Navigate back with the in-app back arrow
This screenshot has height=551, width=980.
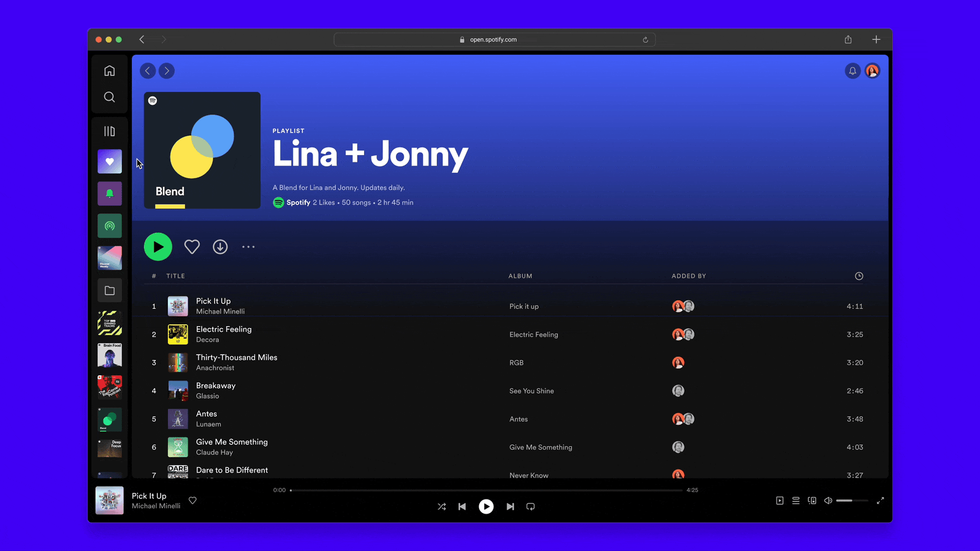[148, 70]
